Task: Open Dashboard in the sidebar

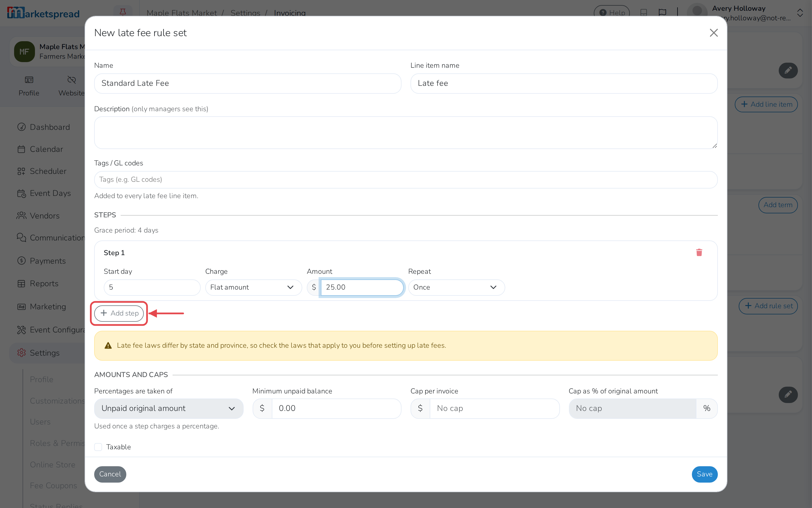Action: 50,127
